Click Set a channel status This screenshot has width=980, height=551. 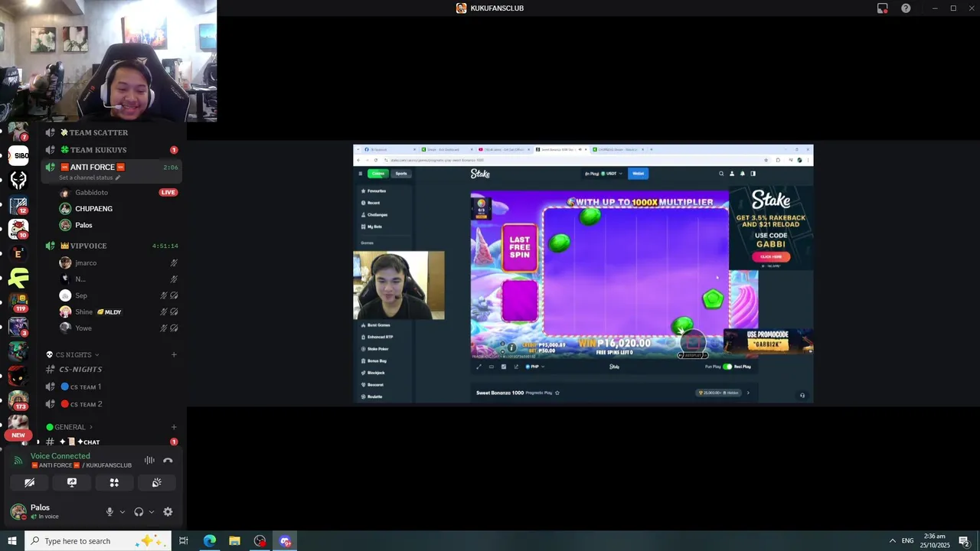pos(90,178)
